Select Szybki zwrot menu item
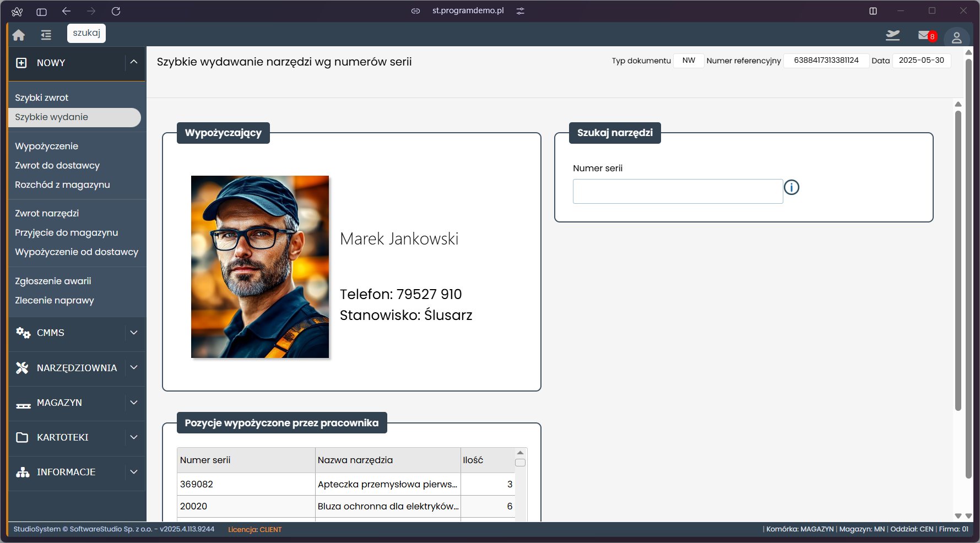The image size is (980, 543). [42, 97]
